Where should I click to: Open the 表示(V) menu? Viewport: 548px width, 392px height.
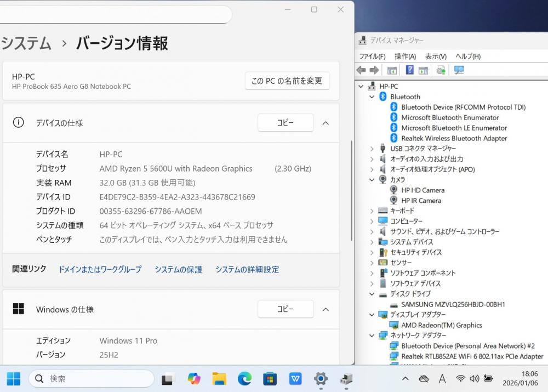tap(436, 56)
